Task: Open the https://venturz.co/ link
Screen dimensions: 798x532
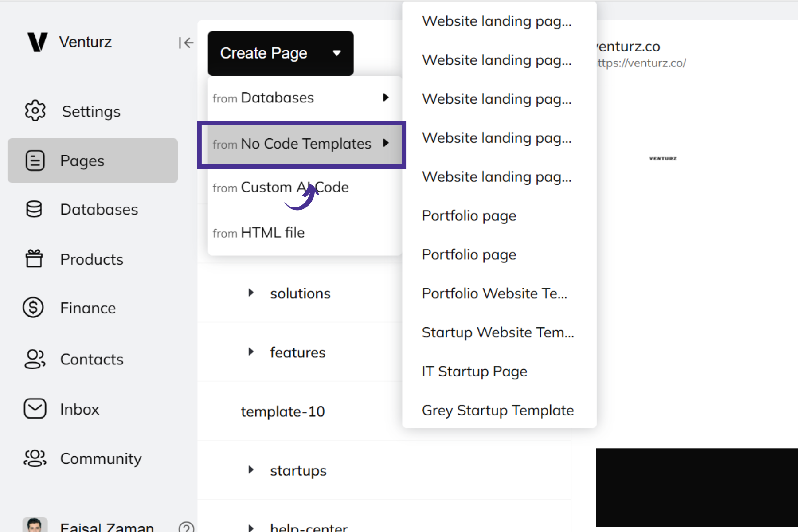Action: pyautogui.click(x=642, y=63)
